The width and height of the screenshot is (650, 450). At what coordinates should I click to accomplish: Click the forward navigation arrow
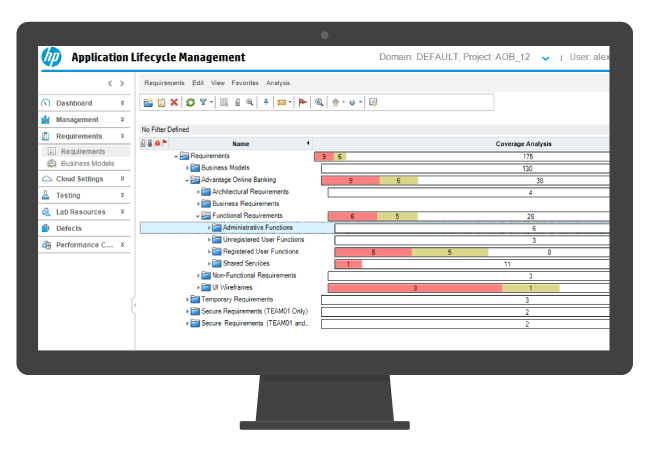pos(122,83)
